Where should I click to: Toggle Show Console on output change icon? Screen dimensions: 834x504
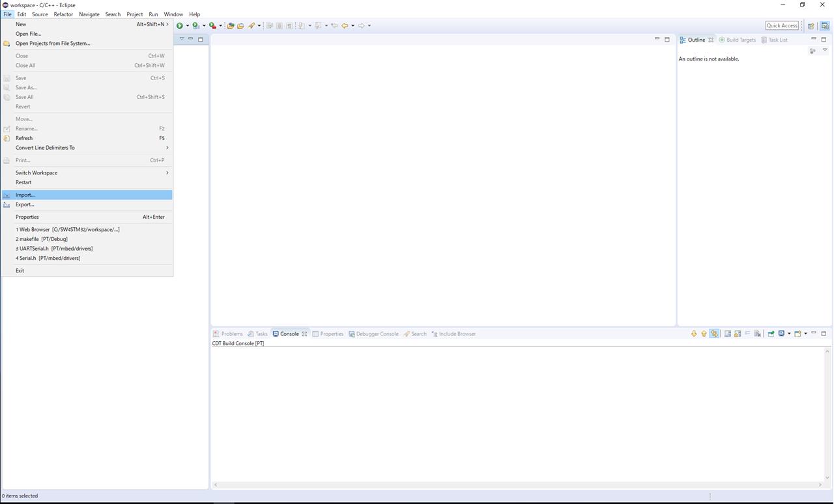(x=728, y=333)
